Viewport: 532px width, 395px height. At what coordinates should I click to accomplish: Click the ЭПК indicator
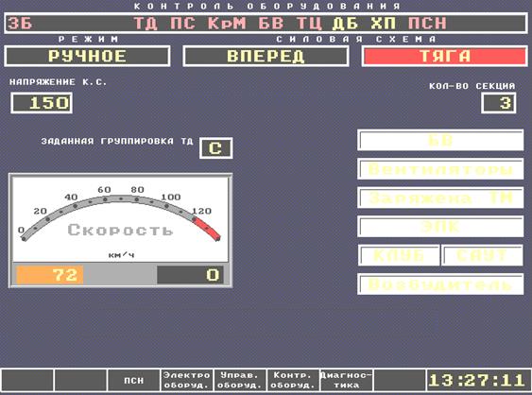tap(440, 227)
